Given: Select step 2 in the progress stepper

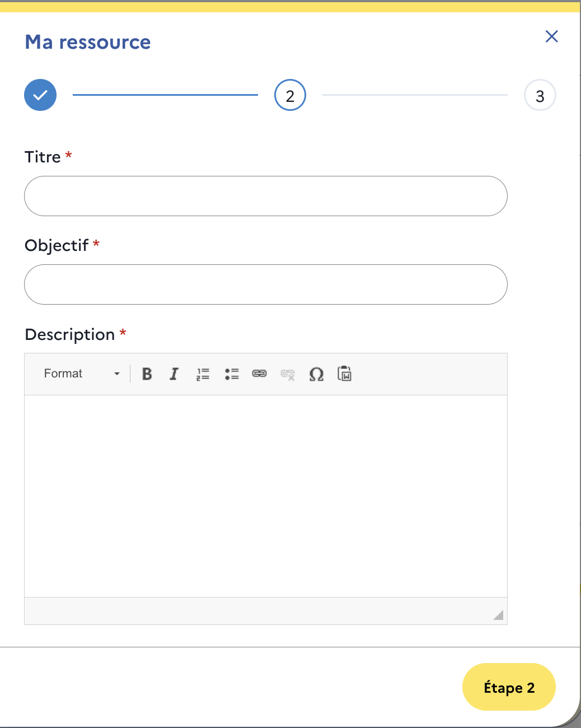Looking at the screenshot, I should (x=290, y=95).
